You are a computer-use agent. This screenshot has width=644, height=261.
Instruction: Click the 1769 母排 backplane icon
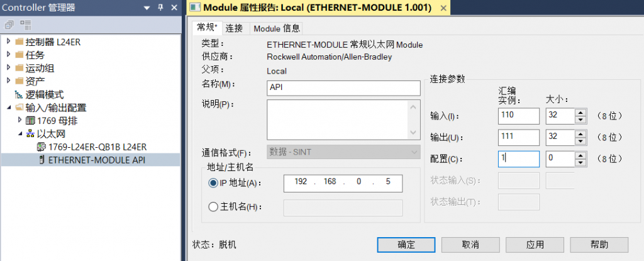pos(31,121)
